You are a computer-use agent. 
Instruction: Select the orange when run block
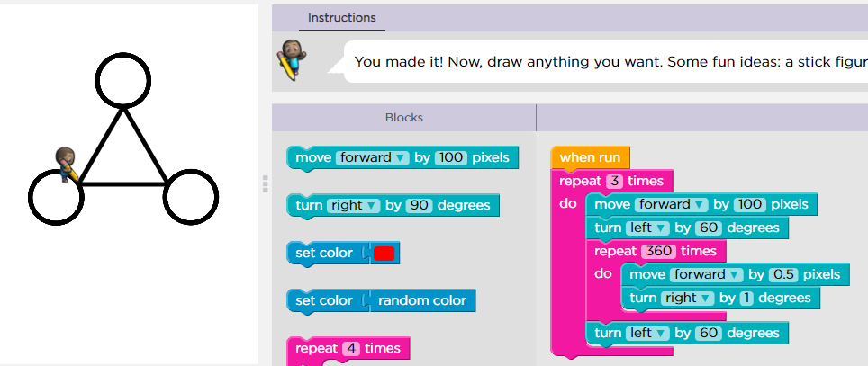point(590,157)
